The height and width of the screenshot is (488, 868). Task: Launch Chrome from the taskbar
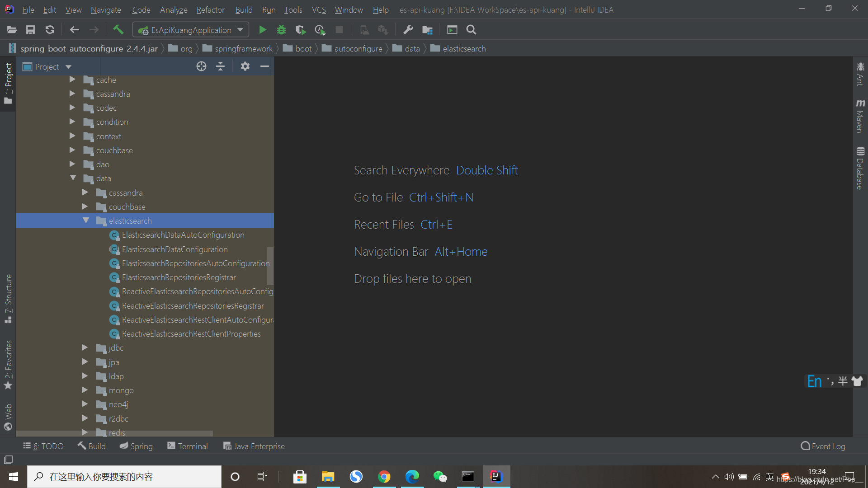[384, 477]
